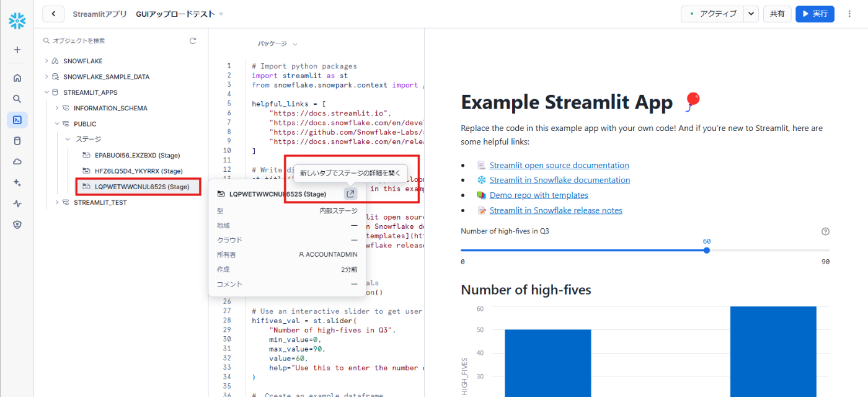Open Streamlit open source documentation link
868x397 pixels.
[559, 165]
